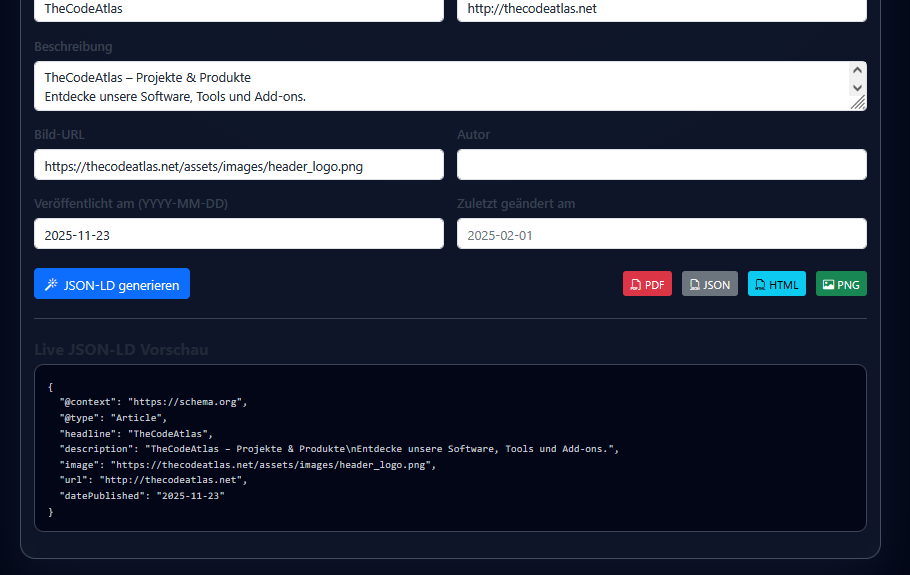
Task: Click the Bild-URL input field
Action: [x=239, y=165]
